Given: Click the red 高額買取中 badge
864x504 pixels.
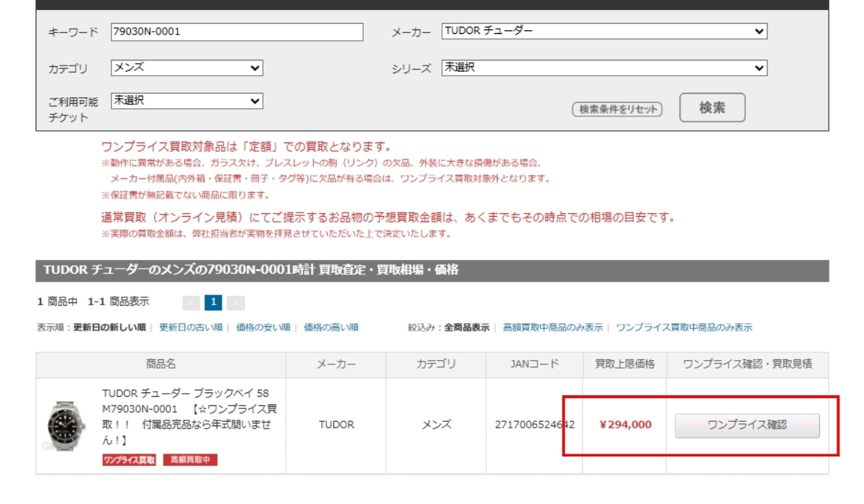Looking at the screenshot, I should (190, 460).
